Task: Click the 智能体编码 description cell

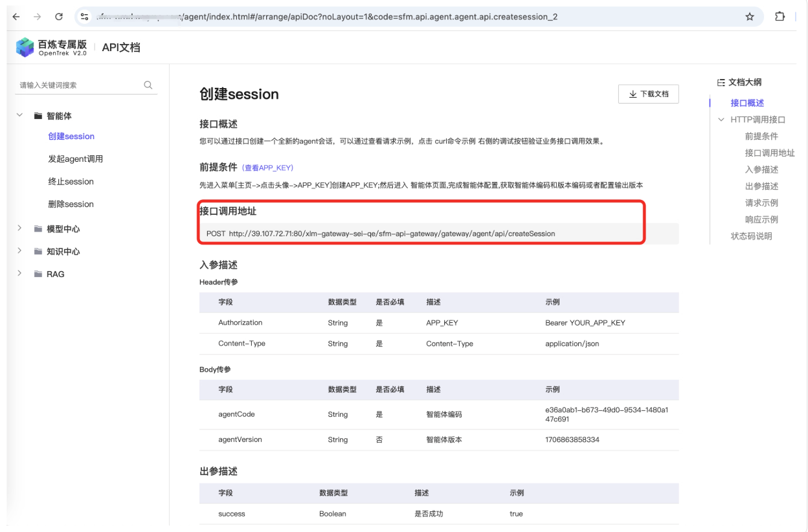Action: [x=444, y=414]
